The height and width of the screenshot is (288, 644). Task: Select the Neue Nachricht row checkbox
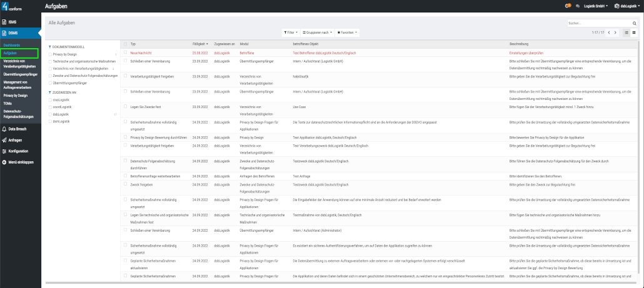click(x=125, y=53)
